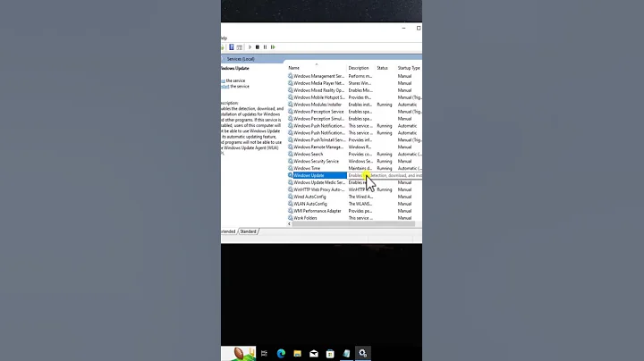
Task: Click the Restart Service green icon
Action: coord(273,47)
